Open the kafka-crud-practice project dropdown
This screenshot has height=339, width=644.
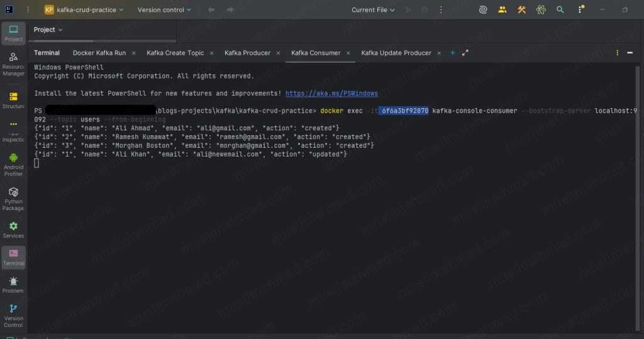(84, 10)
